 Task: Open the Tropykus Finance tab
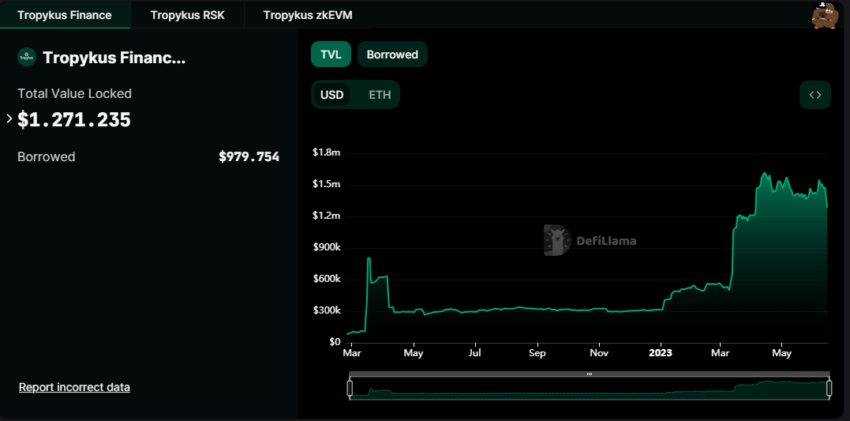coord(65,15)
